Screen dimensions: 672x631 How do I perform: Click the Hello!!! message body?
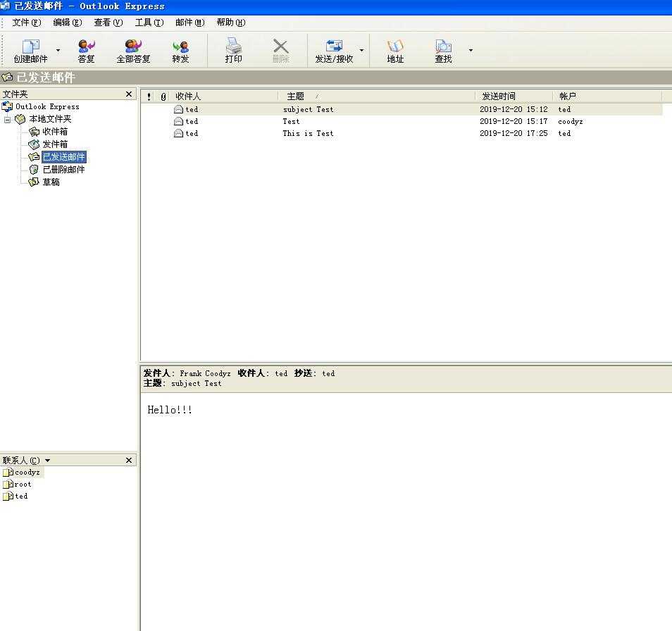tap(170, 410)
